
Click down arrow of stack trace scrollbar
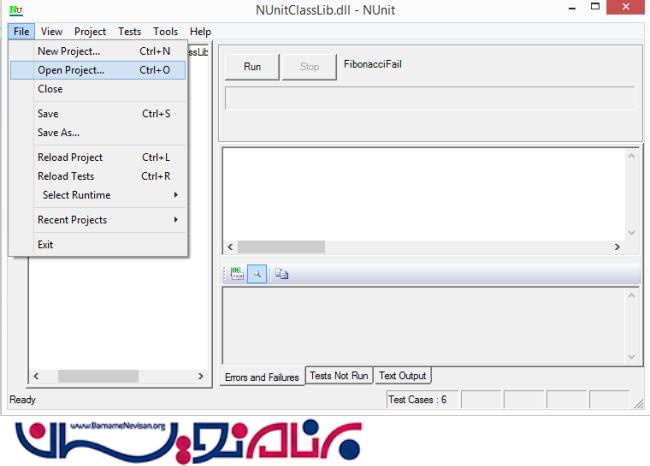(x=631, y=357)
